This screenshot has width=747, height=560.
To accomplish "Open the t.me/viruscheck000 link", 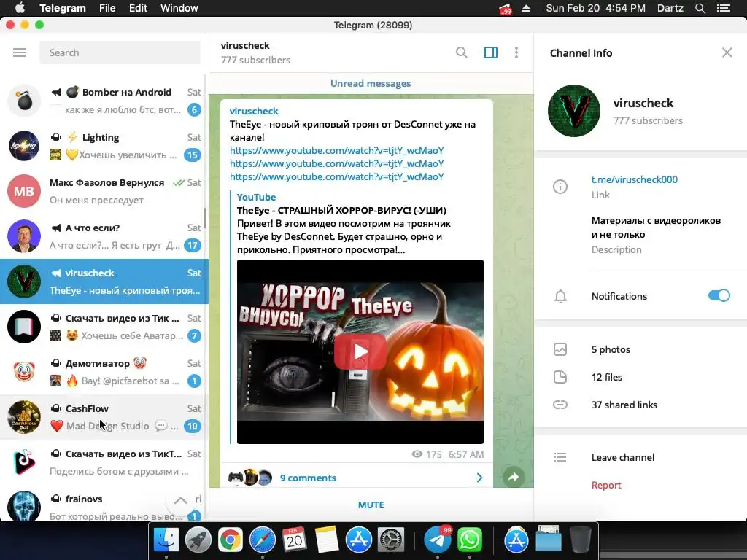I will [634, 179].
